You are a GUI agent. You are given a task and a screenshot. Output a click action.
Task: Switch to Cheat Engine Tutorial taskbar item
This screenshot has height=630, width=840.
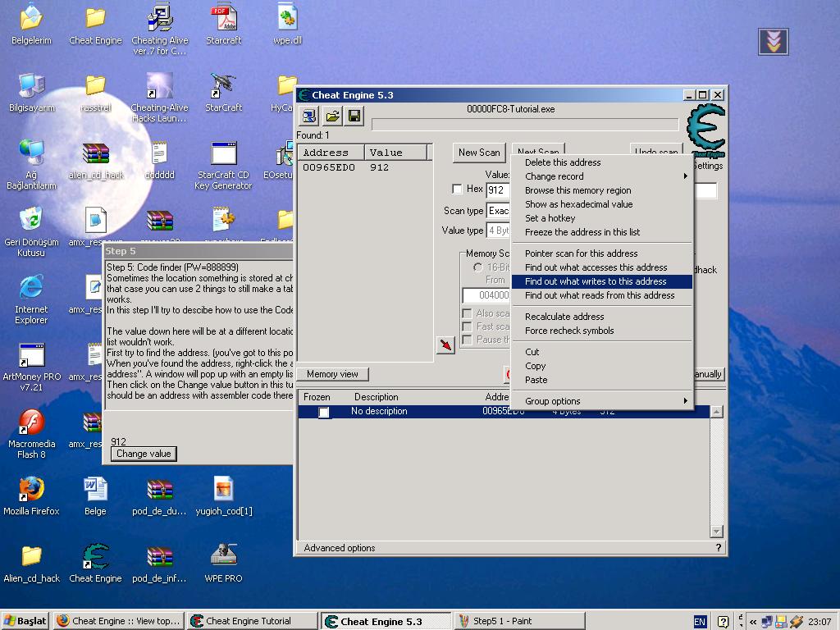click(x=251, y=621)
